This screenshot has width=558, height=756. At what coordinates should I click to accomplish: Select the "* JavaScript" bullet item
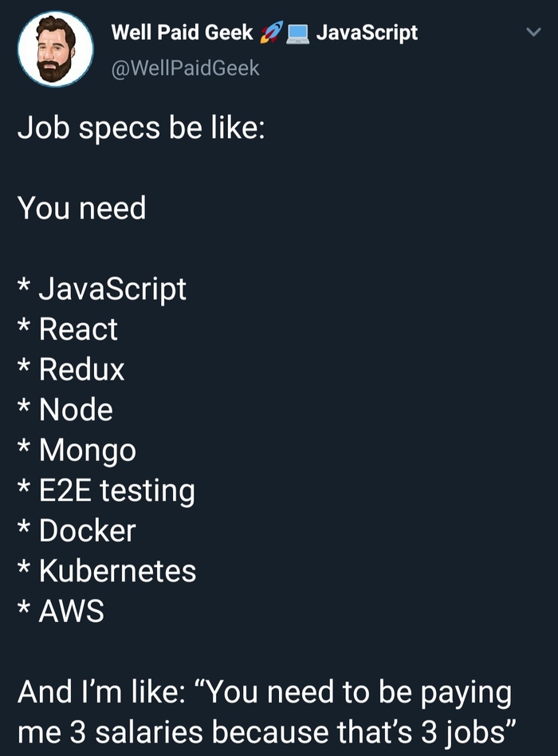(102, 289)
